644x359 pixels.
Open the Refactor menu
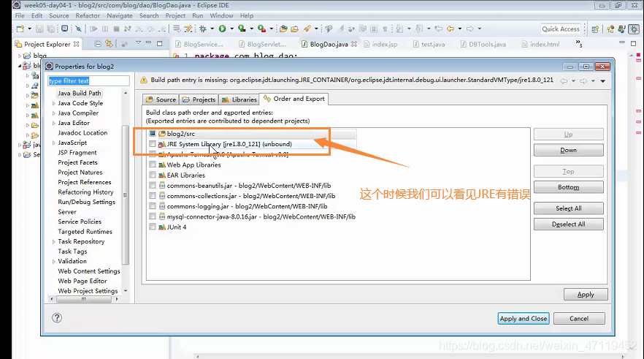click(88, 15)
